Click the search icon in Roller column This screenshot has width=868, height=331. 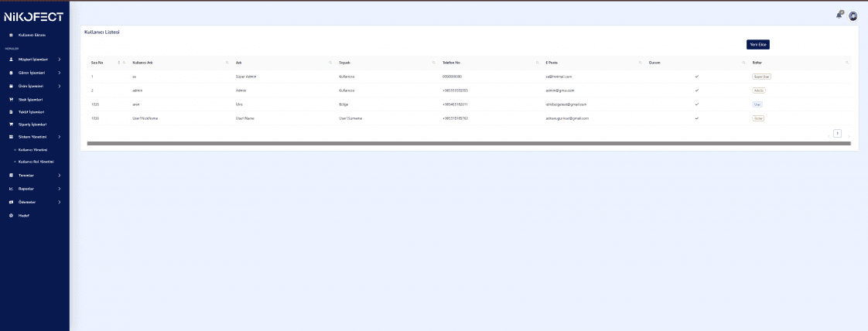coord(847,63)
